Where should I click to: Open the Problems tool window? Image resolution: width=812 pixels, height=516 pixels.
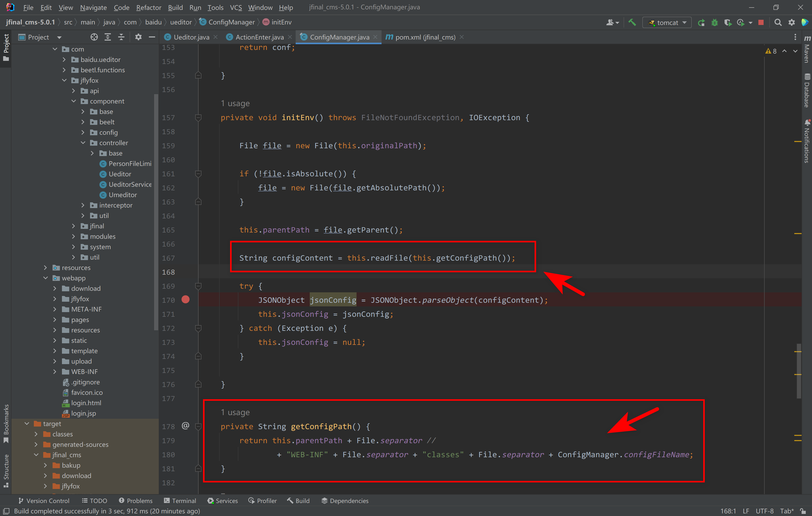(136, 500)
